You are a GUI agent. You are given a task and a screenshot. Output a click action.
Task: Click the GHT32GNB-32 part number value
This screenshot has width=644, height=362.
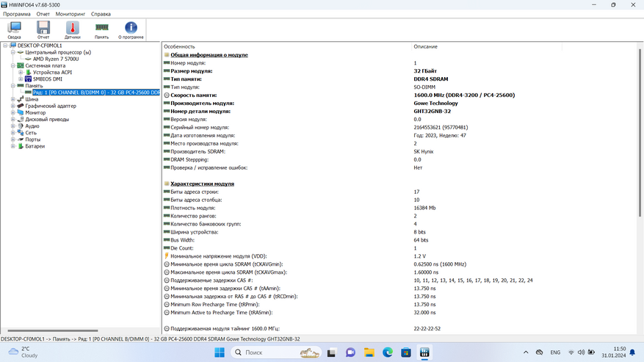(x=432, y=112)
